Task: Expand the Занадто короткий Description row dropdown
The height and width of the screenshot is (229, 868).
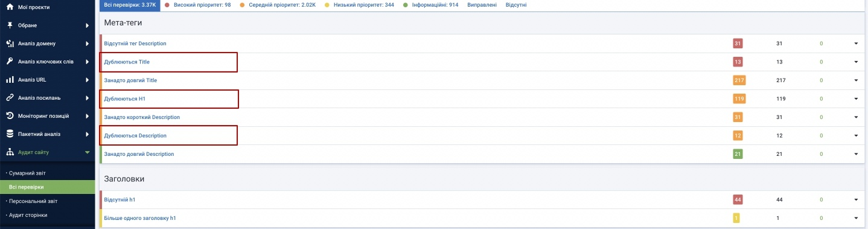Action: [855, 117]
